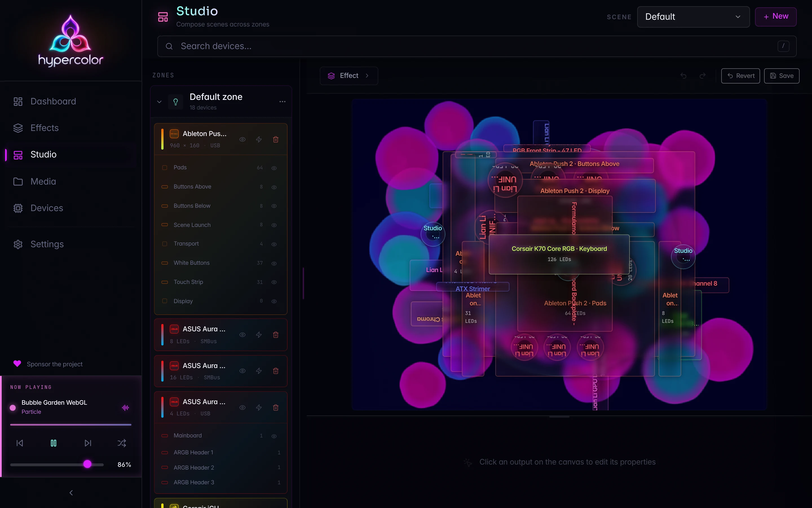Click the audio waveform icon
This screenshot has width=812, height=508.
click(x=125, y=408)
